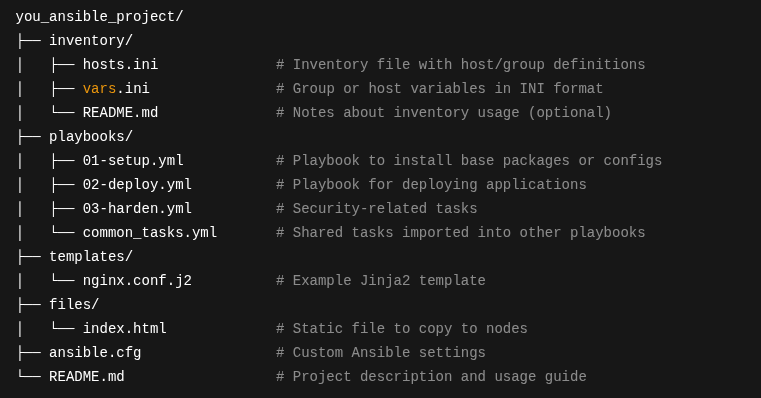Select the inventory/ directory entry
This screenshot has width=761, height=398.
[91, 40]
